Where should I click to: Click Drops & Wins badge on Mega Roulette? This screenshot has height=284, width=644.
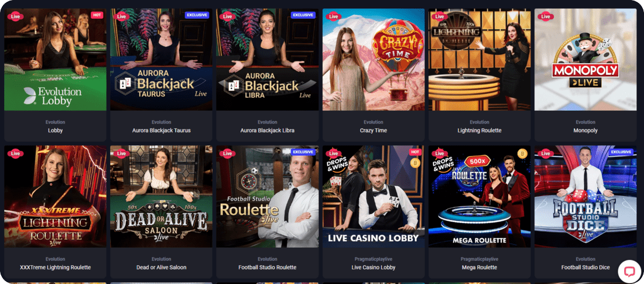444,164
